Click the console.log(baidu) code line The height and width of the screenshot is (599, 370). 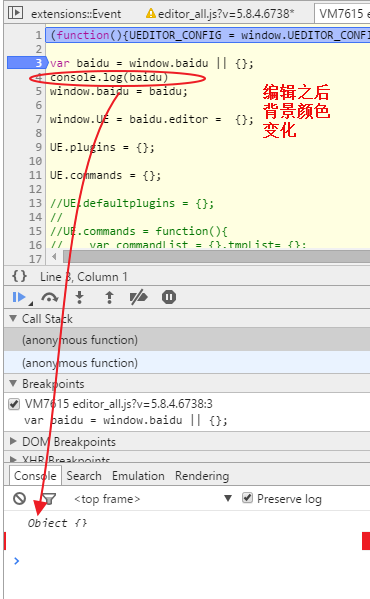coord(109,78)
